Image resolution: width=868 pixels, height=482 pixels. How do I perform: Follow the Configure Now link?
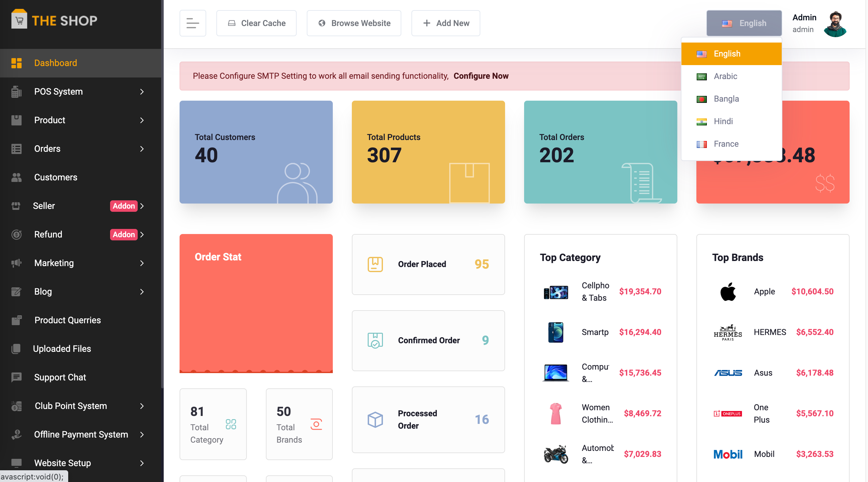click(x=481, y=76)
